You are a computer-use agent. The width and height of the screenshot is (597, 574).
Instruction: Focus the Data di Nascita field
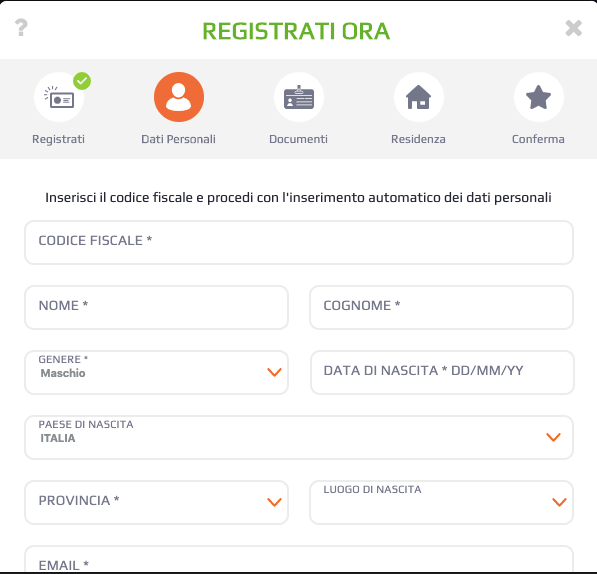442,373
